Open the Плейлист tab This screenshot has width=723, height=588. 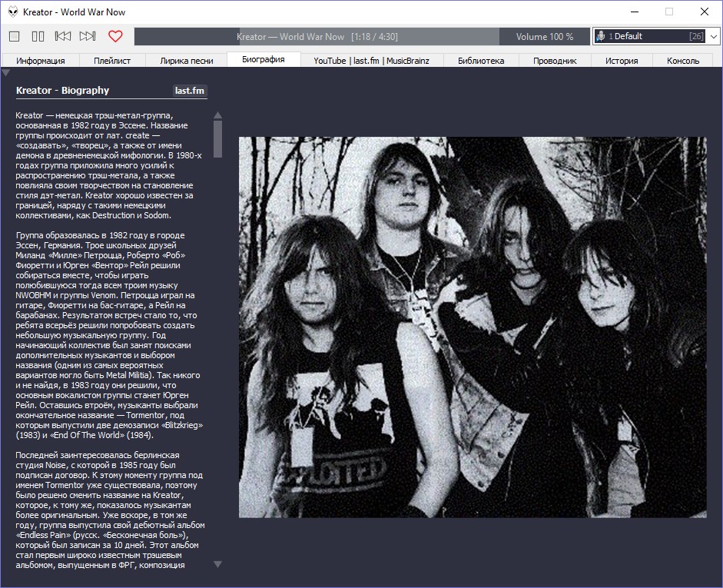112,61
